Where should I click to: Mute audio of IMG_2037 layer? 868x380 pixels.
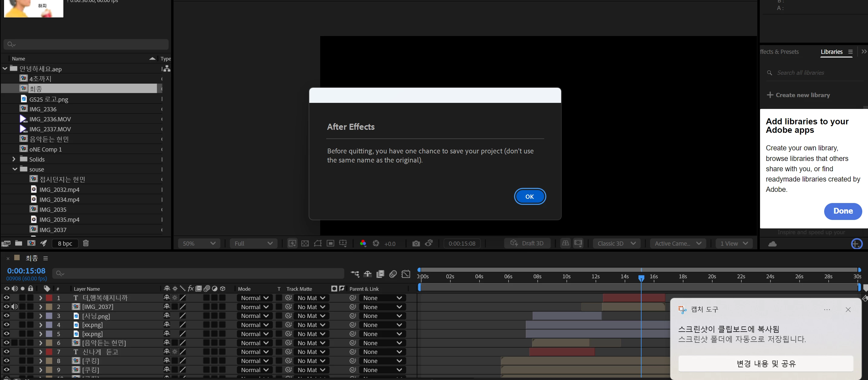14,306
